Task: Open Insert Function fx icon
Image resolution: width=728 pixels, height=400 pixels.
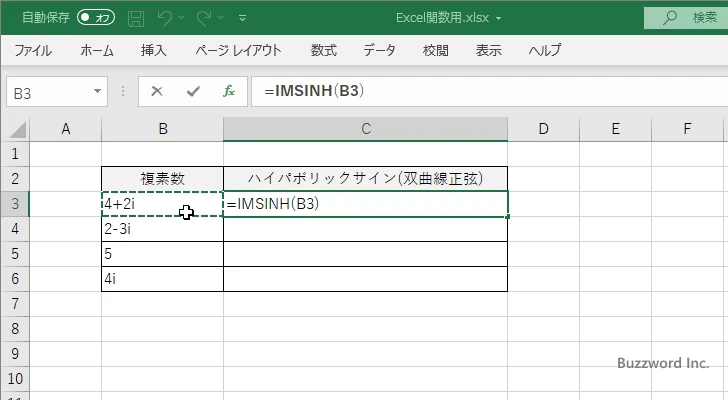Action: (229, 91)
